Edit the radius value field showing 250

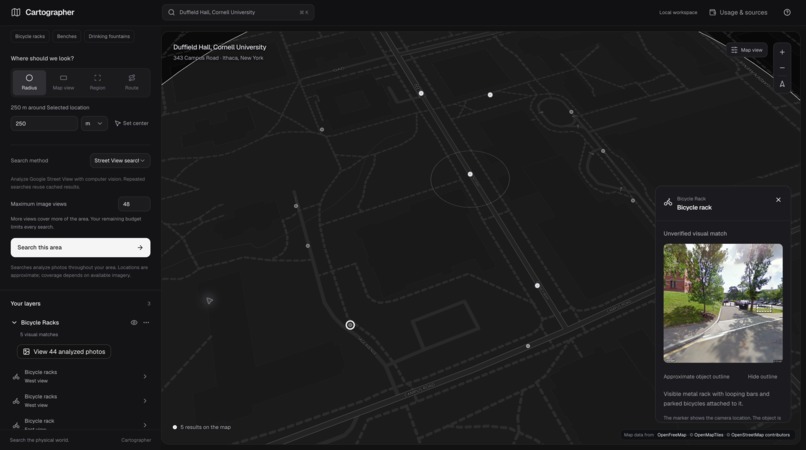[x=44, y=123]
